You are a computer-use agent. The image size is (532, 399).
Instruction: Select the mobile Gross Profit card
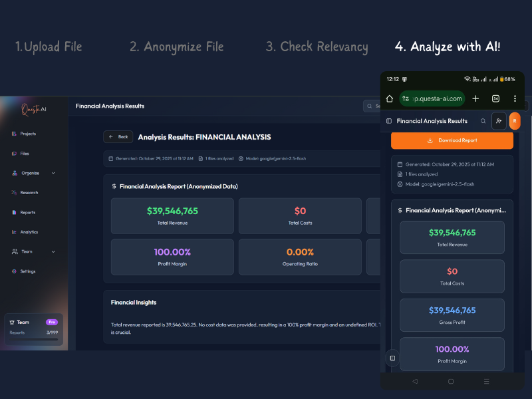coord(452,315)
